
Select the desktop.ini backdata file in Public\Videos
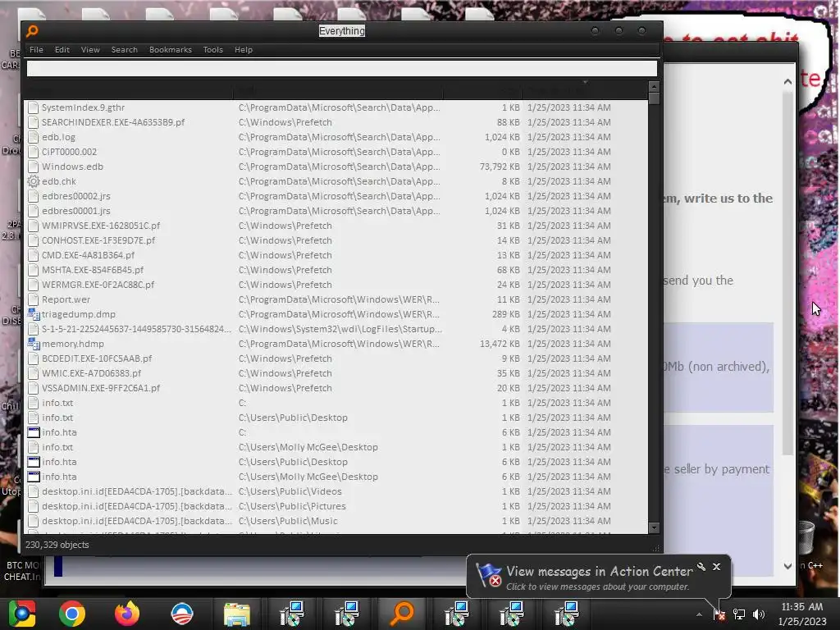[x=137, y=491]
